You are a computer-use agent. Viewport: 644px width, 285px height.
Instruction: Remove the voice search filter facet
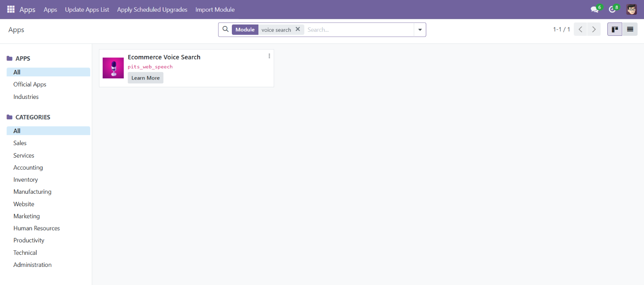pyautogui.click(x=298, y=29)
